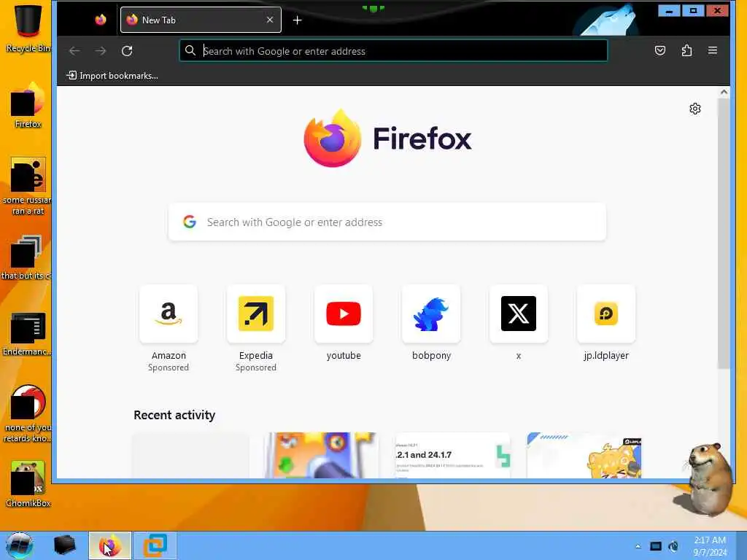
Task: Open the taskbar clock and date
Action: (710, 546)
